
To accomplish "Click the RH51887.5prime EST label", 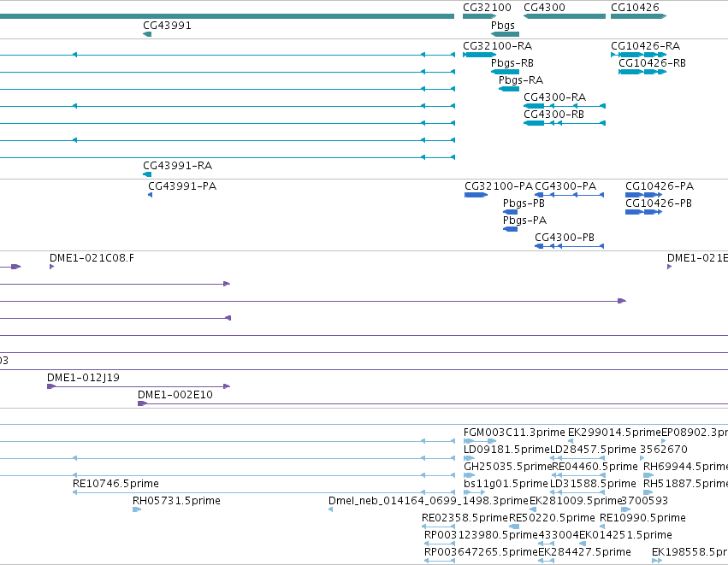I will (x=685, y=485).
